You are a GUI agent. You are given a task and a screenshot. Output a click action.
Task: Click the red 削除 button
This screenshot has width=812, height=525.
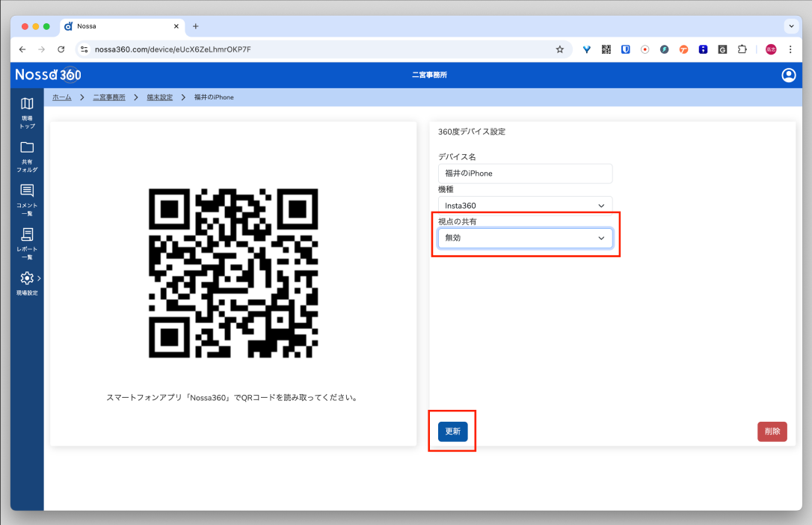click(772, 432)
